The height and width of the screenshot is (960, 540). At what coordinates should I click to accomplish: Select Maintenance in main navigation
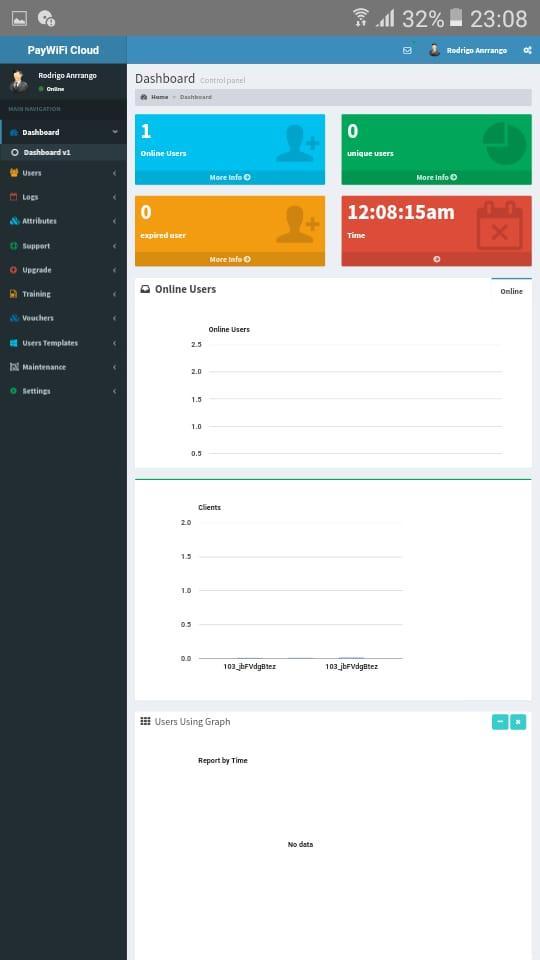[64, 367]
